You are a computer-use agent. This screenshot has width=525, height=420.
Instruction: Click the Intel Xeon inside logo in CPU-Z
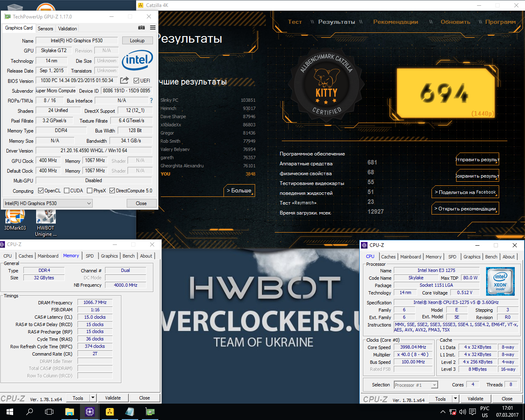(500, 281)
